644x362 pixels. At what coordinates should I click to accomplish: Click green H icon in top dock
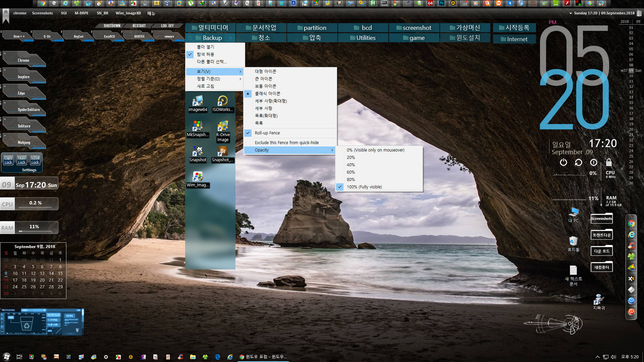coord(373,3)
